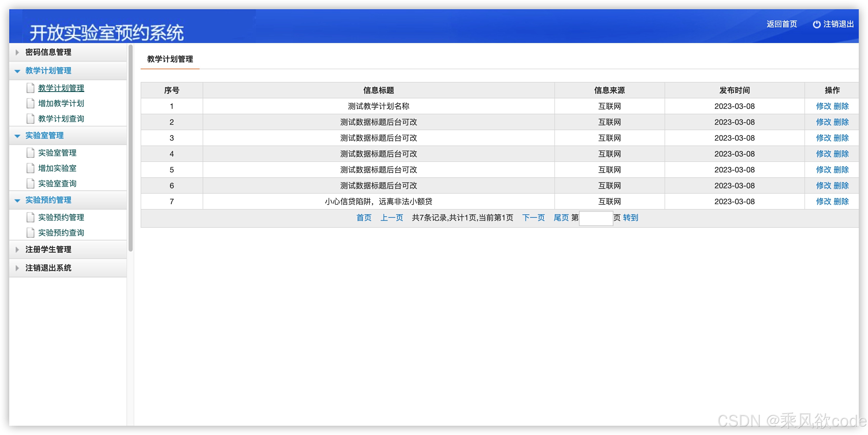Click document icon next to 实验预约管理 subitem

coord(30,217)
